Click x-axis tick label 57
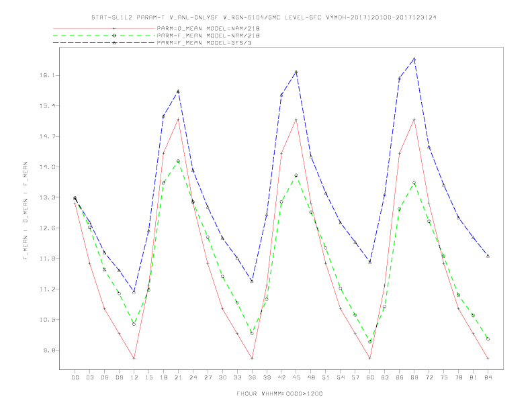The image size is (532, 411). click(x=355, y=377)
